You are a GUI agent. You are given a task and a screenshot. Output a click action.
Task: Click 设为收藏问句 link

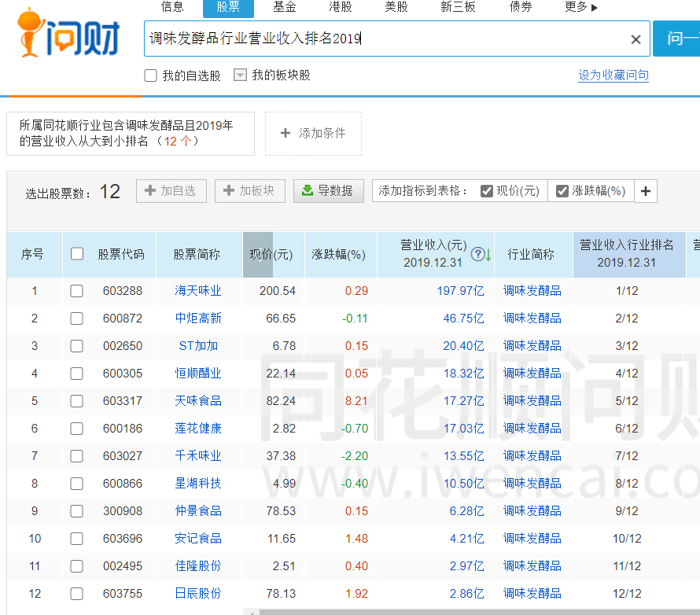(613, 75)
